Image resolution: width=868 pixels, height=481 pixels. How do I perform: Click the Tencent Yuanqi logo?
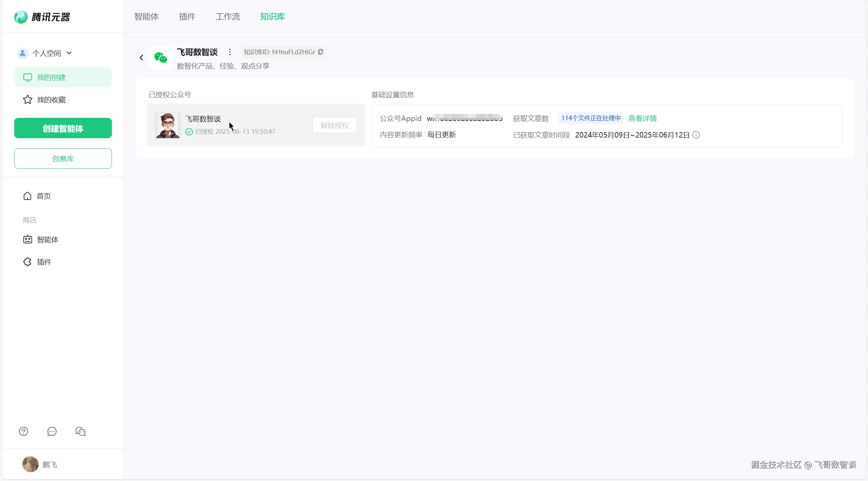click(42, 17)
